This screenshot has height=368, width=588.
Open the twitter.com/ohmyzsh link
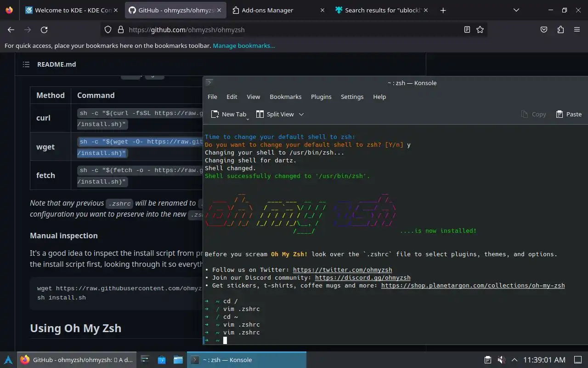(342, 270)
